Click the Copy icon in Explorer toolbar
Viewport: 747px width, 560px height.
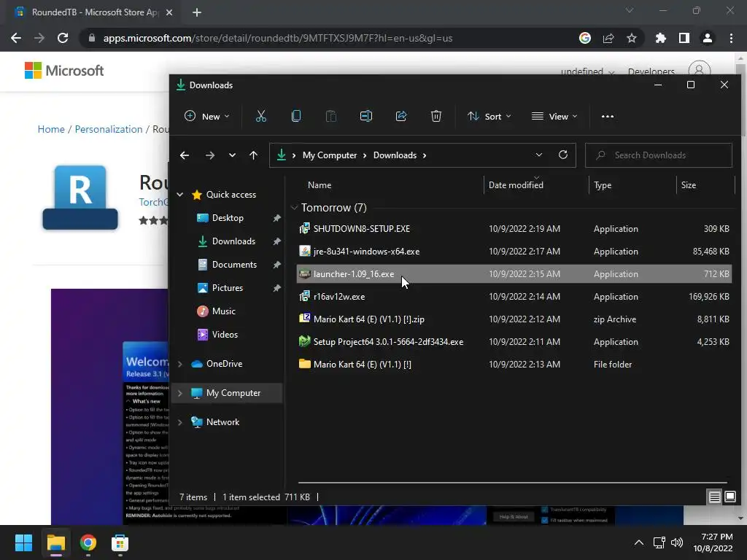[296, 116]
